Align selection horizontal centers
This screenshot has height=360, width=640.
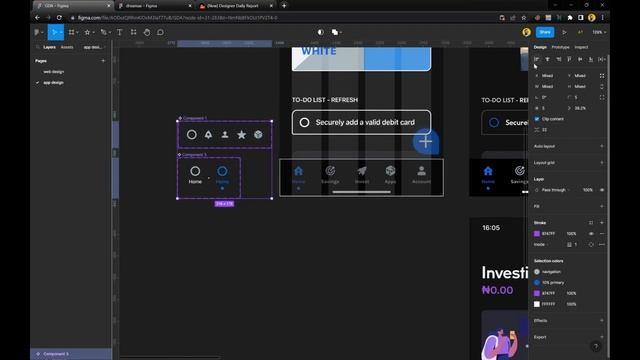[x=547, y=60]
